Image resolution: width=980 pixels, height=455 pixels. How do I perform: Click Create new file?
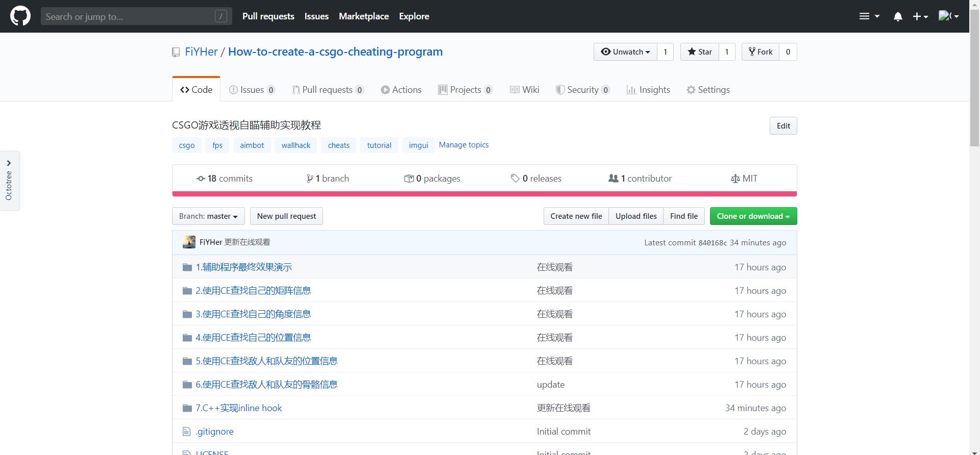pos(576,216)
